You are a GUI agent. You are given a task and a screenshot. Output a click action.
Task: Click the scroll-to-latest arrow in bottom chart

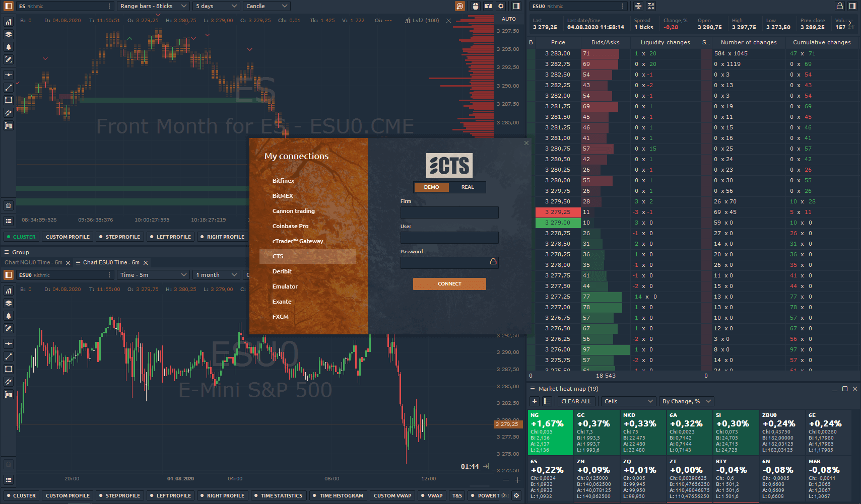(486, 466)
